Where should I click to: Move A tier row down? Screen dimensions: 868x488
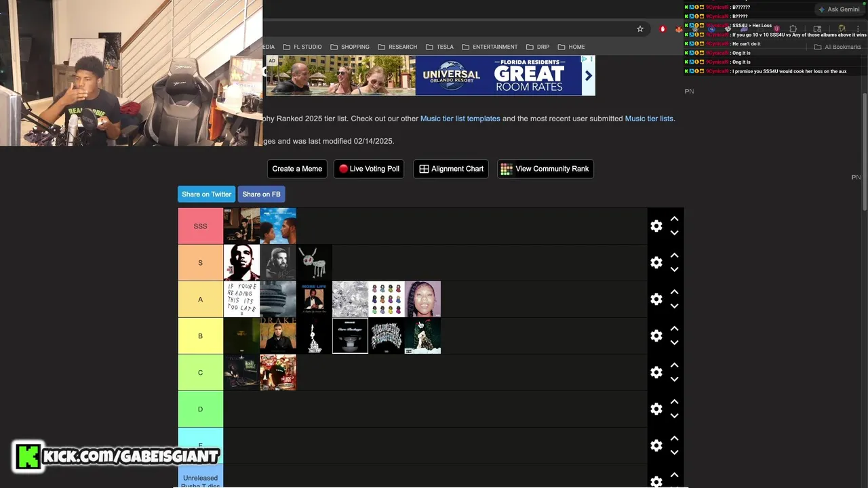point(674,306)
